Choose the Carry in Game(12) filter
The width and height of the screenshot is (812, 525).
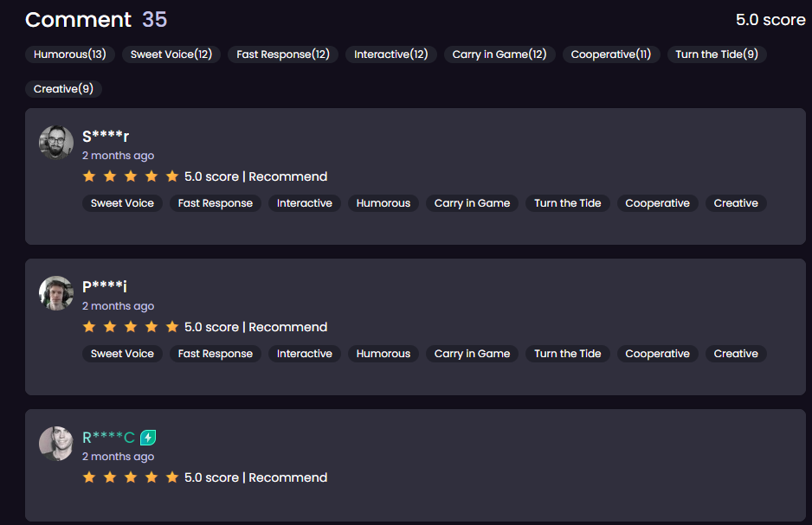[x=499, y=54]
